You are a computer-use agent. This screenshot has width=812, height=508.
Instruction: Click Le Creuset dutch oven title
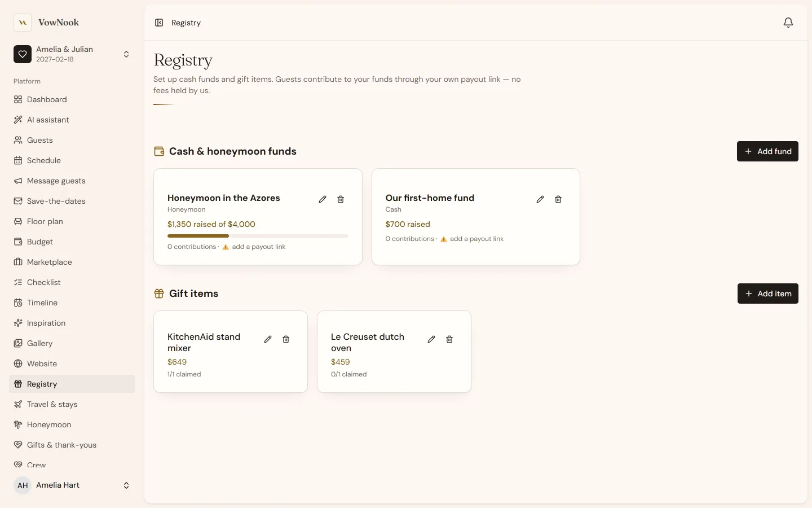click(368, 343)
